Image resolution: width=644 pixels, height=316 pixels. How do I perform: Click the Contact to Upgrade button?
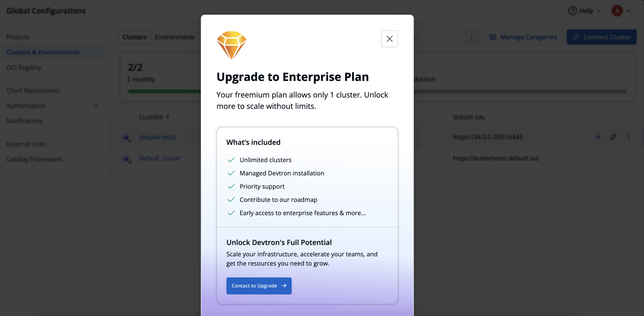259,286
